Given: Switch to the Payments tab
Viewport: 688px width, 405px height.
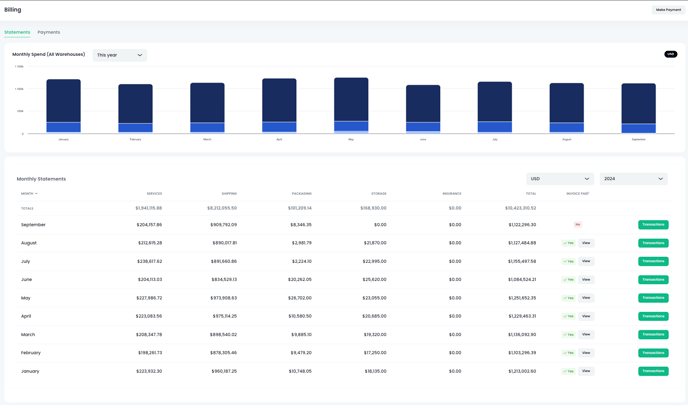Looking at the screenshot, I should [x=49, y=32].
